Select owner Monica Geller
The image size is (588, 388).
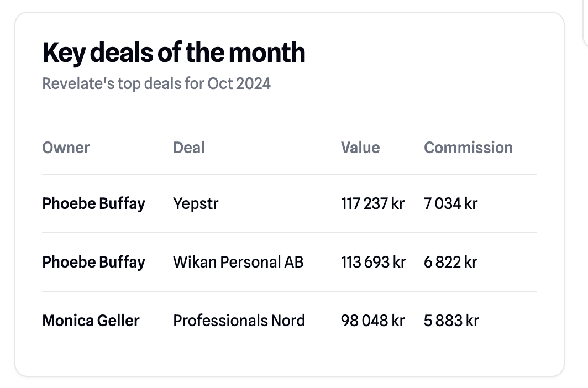click(91, 321)
